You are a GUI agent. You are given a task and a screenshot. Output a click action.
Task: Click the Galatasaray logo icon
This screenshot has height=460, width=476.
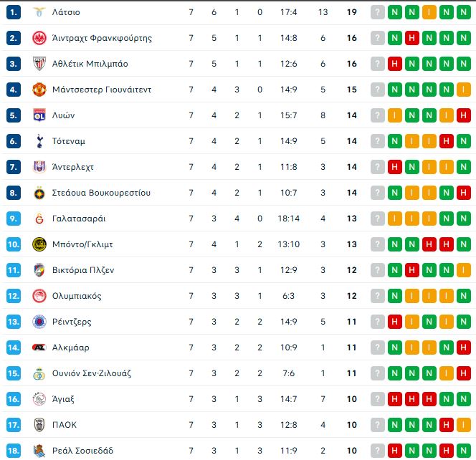click(39, 219)
